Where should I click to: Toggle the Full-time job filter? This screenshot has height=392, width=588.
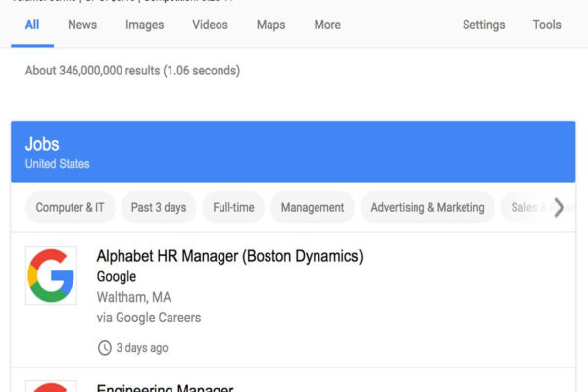coord(233,207)
